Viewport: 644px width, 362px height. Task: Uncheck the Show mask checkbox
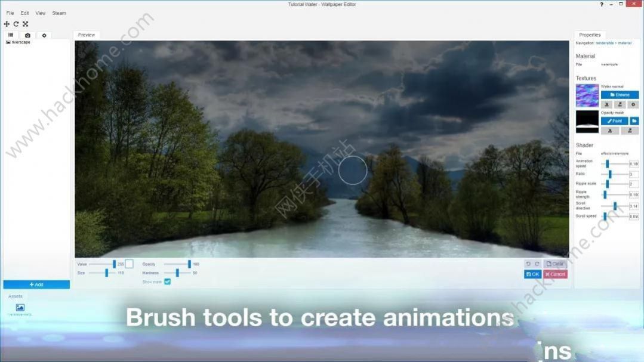tap(167, 281)
